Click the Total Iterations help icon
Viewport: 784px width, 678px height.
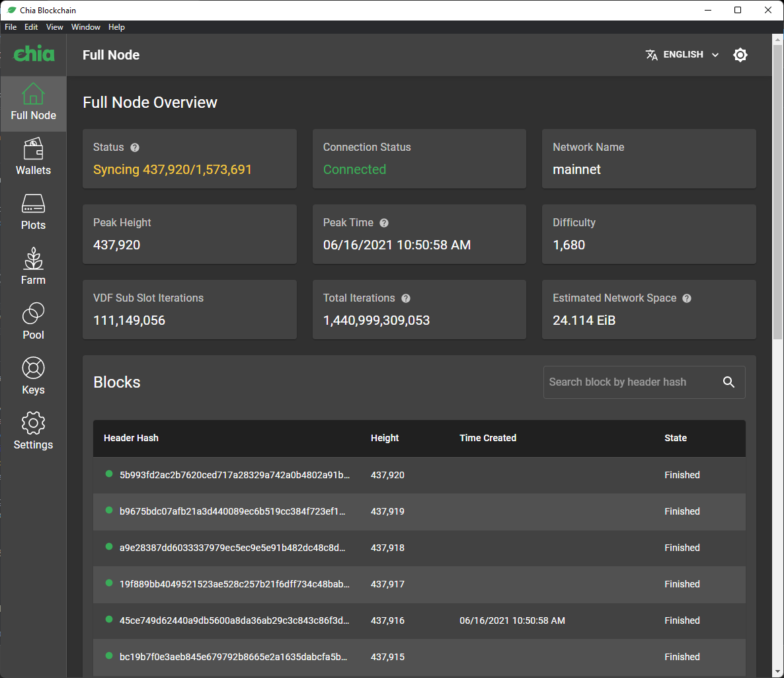(405, 298)
